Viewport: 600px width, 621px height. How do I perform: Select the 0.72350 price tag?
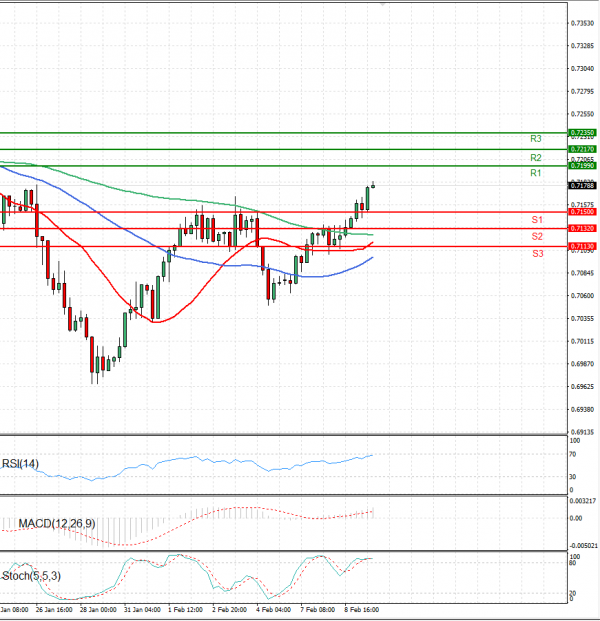tap(582, 133)
